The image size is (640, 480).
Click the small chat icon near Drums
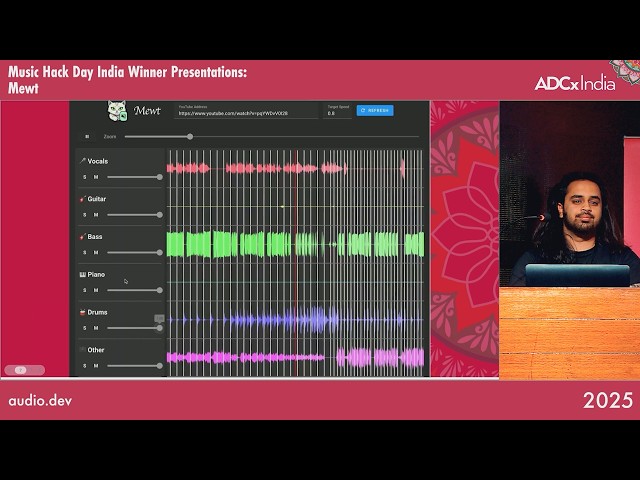click(x=159, y=318)
